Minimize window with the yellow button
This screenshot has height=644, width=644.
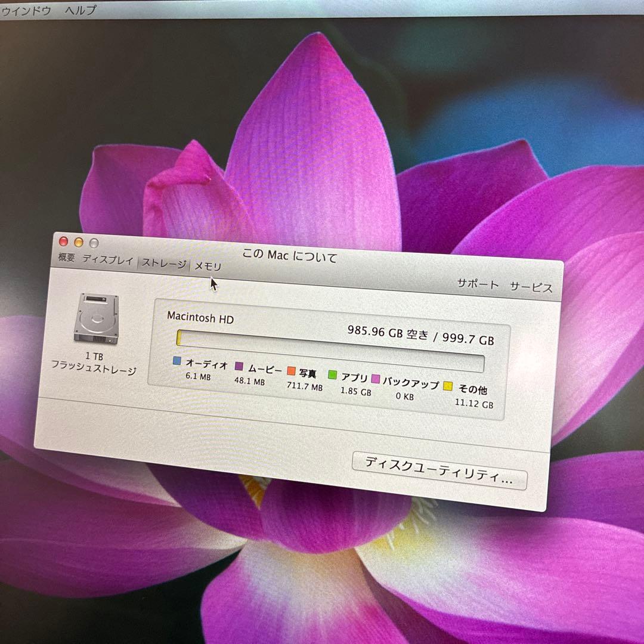click(x=78, y=242)
